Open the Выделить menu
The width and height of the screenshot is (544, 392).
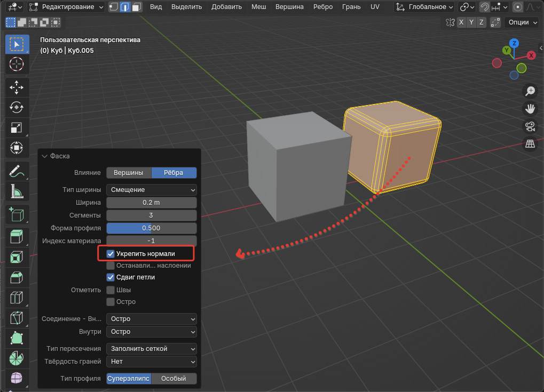click(186, 7)
